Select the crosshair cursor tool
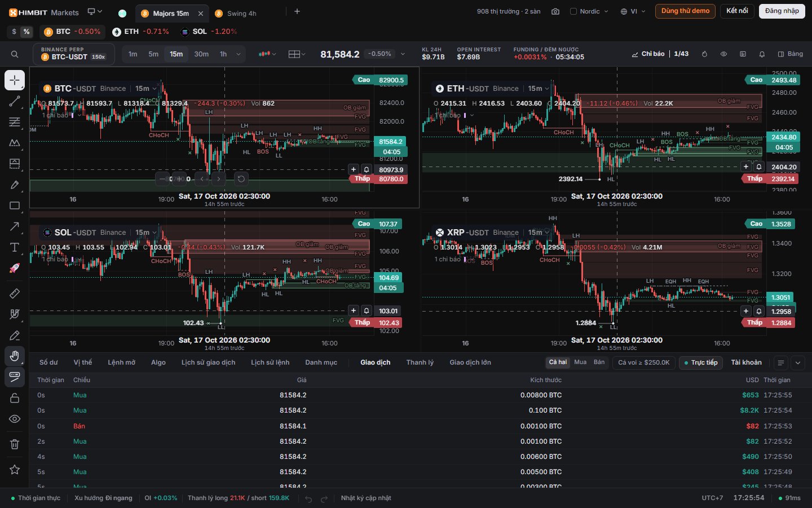This screenshot has height=508, width=812. (15, 80)
